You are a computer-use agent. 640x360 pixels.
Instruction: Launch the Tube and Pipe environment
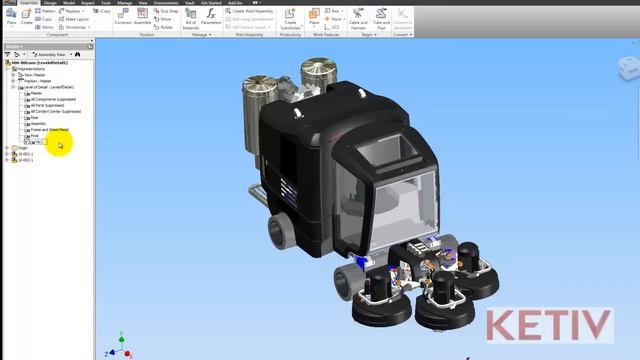(381, 19)
